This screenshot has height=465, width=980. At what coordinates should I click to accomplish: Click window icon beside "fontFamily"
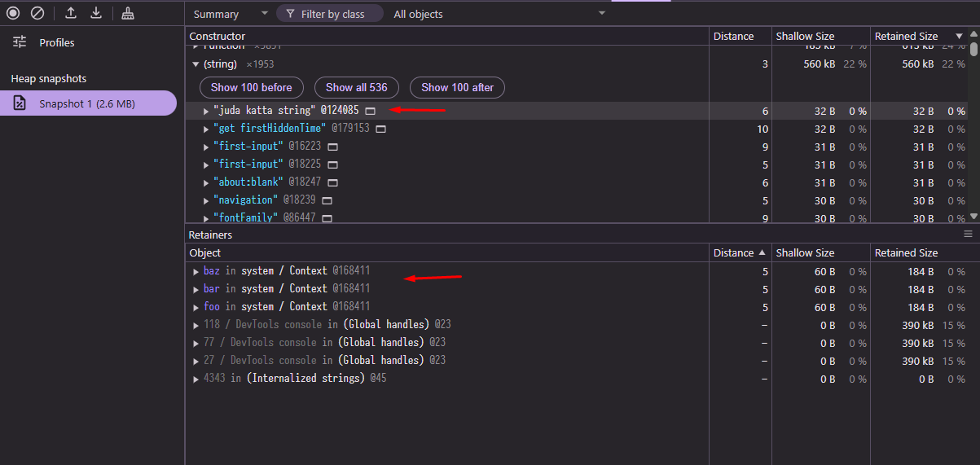(x=327, y=218)
